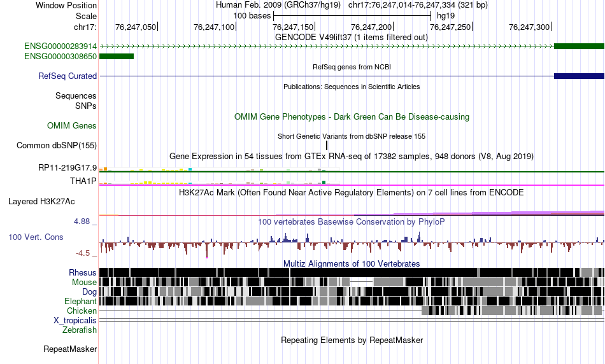Click the THA1P expression label

click(x=83, y=181)
